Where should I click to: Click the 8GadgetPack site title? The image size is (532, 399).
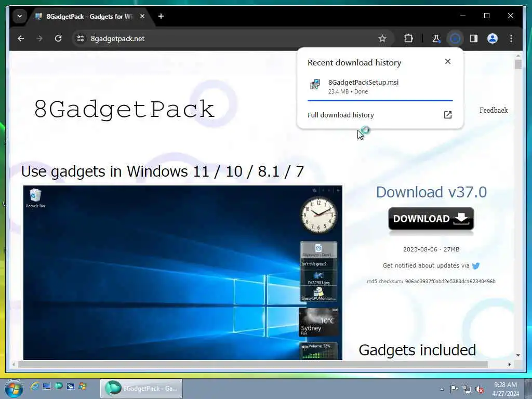pyautogui.click(x=124, y=109)
